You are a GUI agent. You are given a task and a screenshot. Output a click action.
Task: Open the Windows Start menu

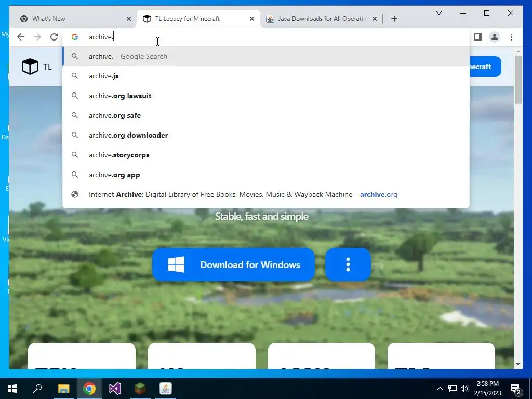click(12, 389)
